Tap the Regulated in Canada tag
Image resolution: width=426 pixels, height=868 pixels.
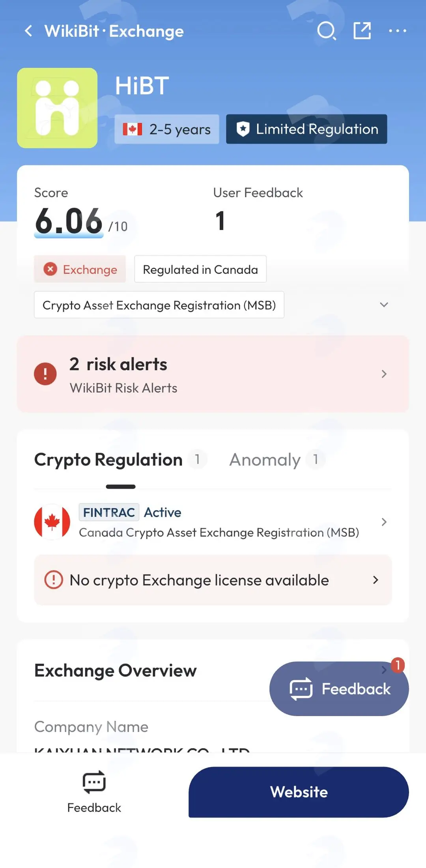point(200,269)
